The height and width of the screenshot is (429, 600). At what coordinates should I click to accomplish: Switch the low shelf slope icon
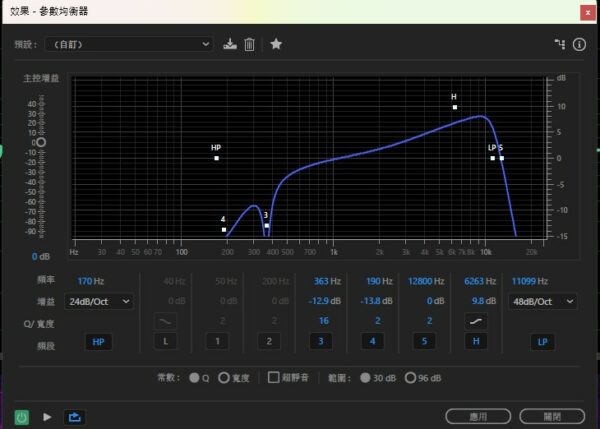(167, 321)
